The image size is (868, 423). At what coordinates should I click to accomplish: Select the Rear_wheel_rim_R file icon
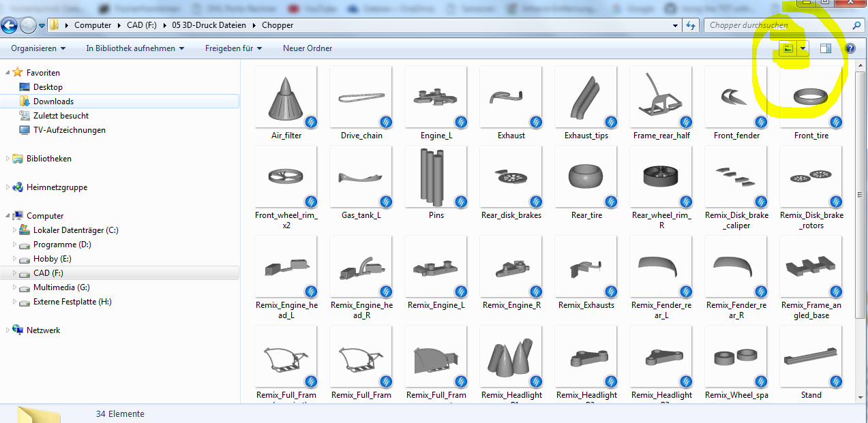tap(661, 177)
